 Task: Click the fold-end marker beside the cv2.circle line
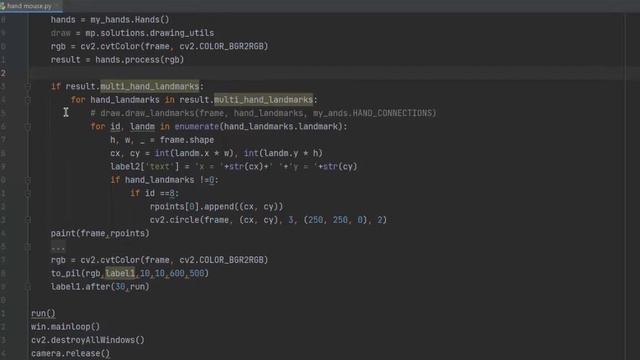[x=28, y=220]
